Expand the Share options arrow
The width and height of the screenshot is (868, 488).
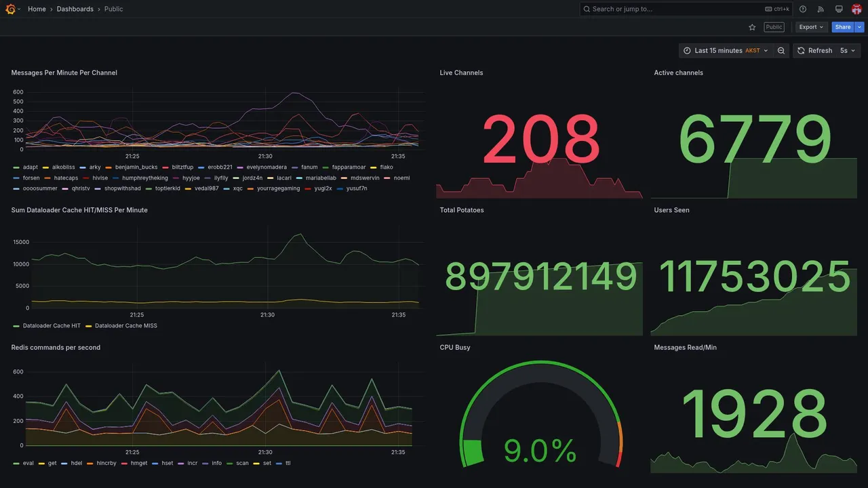pos(860,27)
